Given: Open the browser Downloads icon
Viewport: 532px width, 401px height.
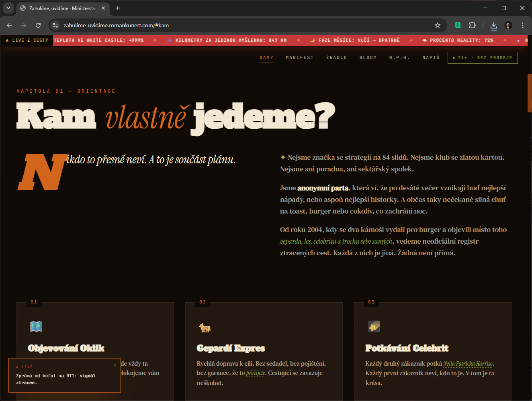Looking at the screenshot, I should point(494,26).
